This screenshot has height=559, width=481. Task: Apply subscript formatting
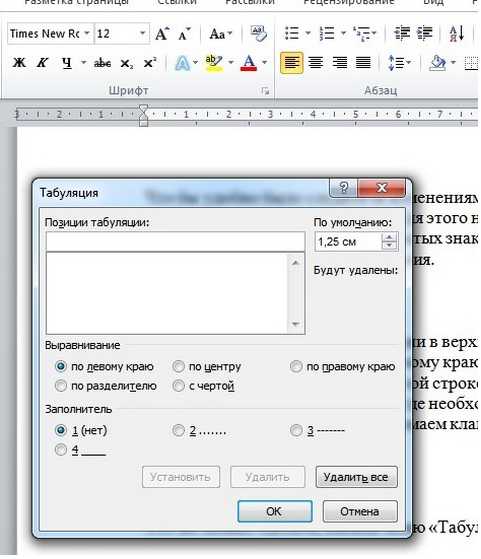pos(127,64)
